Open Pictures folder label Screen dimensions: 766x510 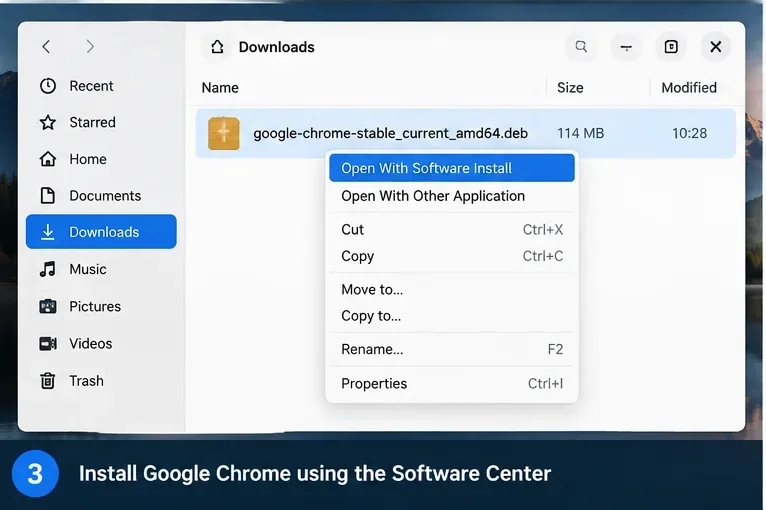(95, 306)
